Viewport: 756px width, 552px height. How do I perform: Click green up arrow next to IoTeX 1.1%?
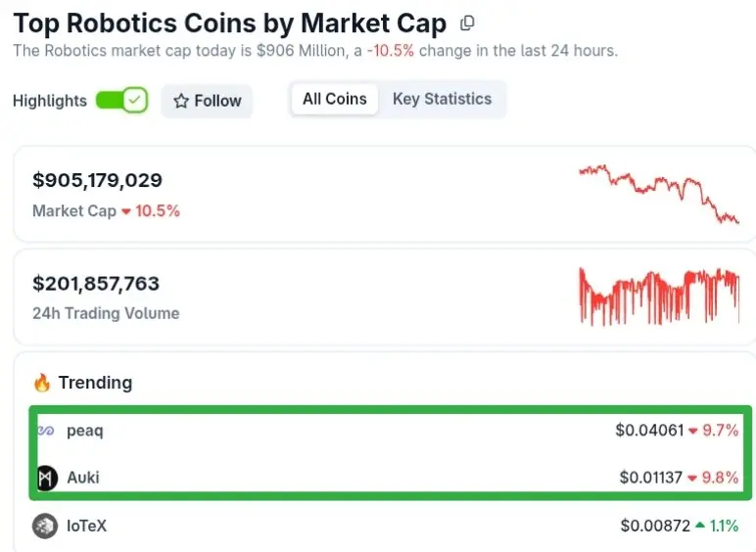click(700, 527)
